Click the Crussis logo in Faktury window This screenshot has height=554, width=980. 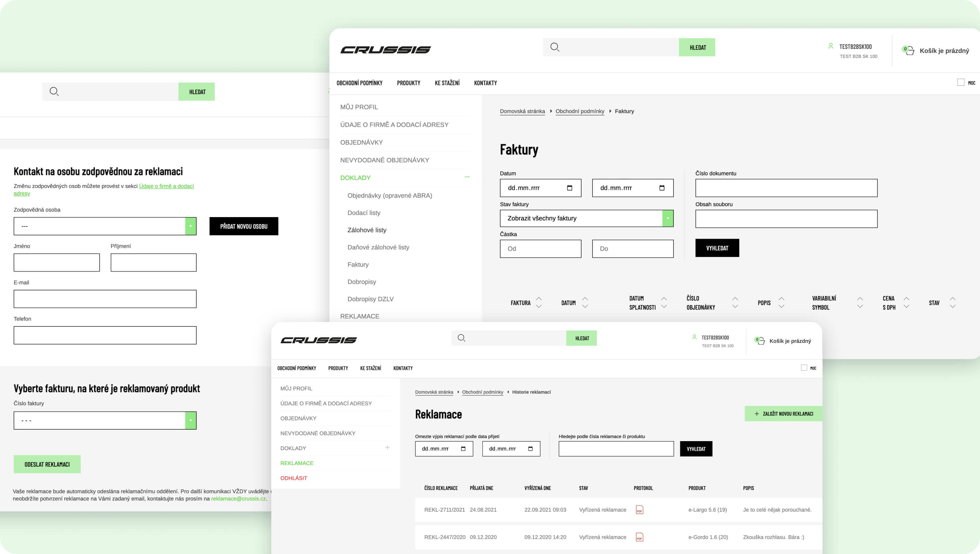tap(385, 50)
